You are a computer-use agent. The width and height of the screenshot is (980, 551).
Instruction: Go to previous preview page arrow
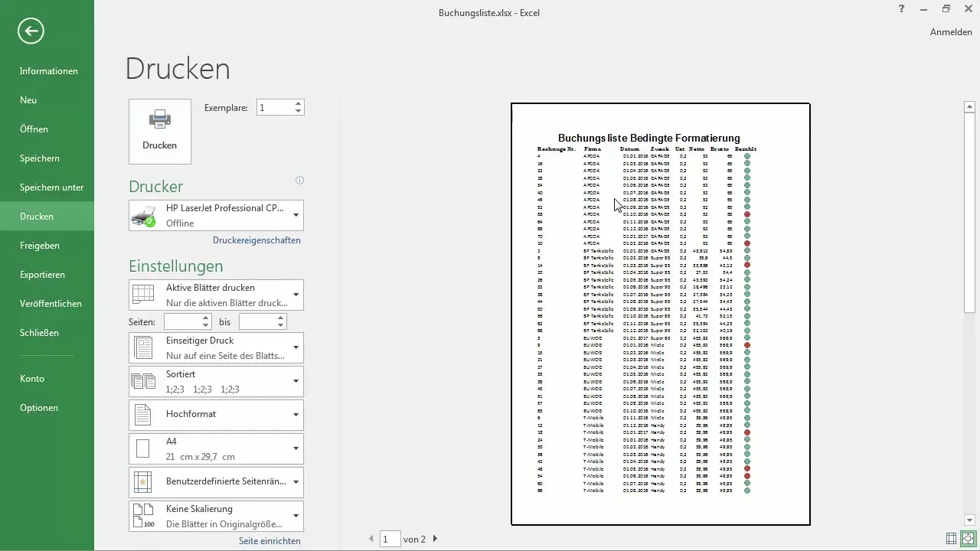coord(372,540)
